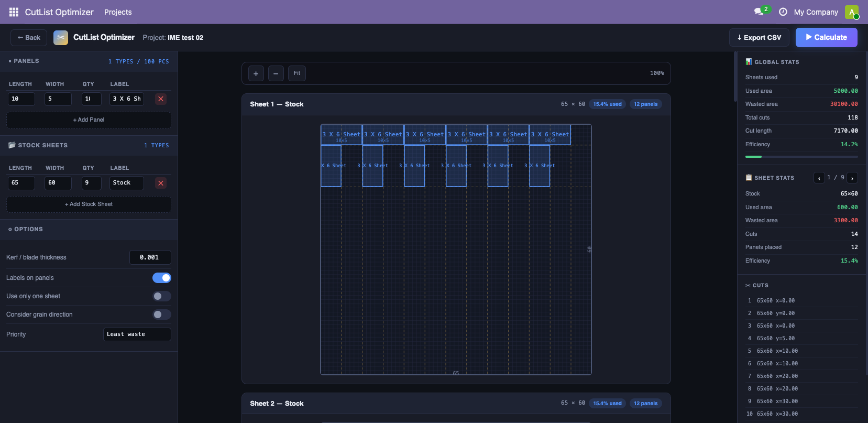Click the Options section header
The image size is (868, 423).
click(89, 230)
